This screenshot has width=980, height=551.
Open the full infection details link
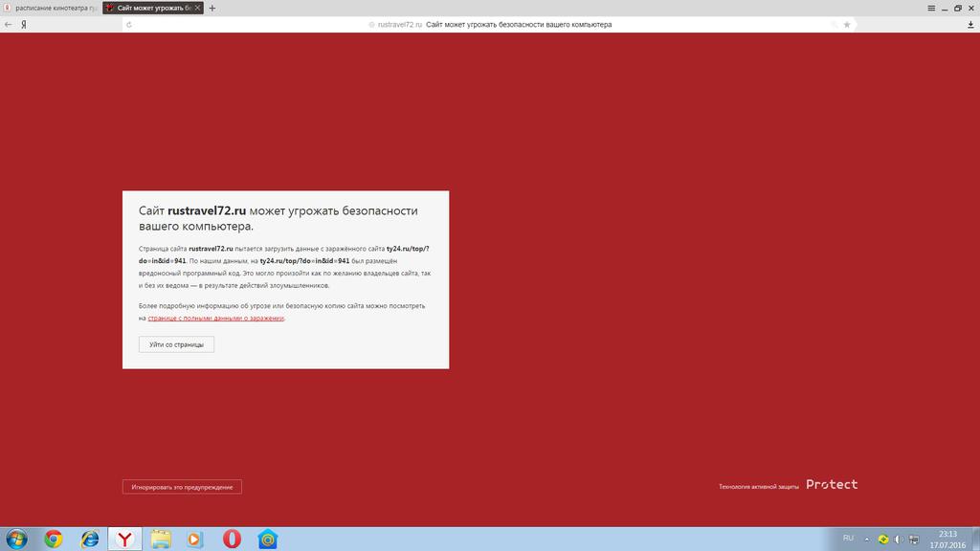(215, 318)
